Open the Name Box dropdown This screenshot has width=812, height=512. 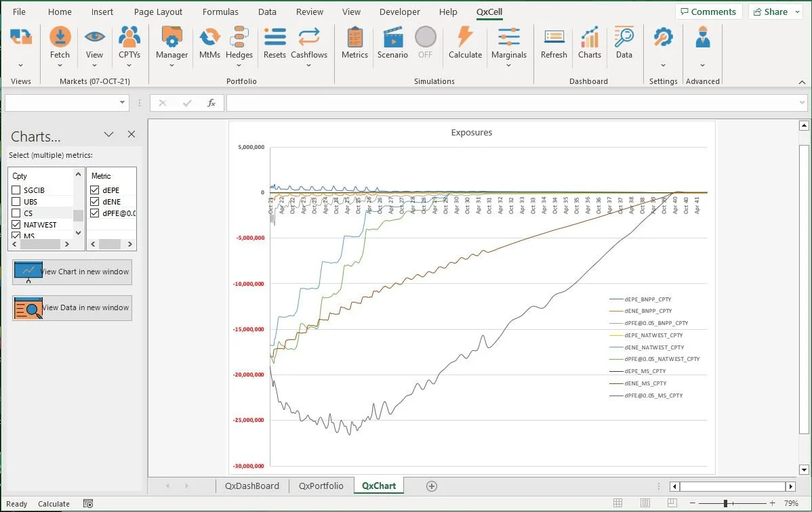[x=123, y=102]
